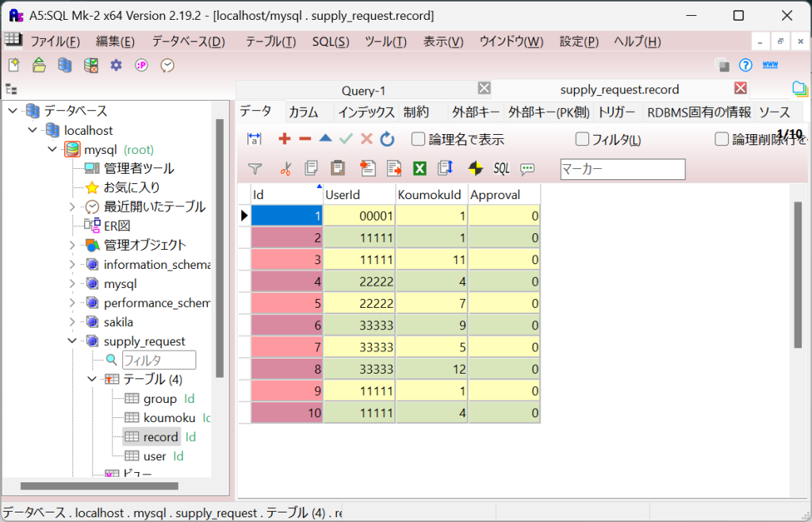The image size is (812, 522).
Task: Toggle the フィルタ(L) checkbox
Action: pos(582,140)
